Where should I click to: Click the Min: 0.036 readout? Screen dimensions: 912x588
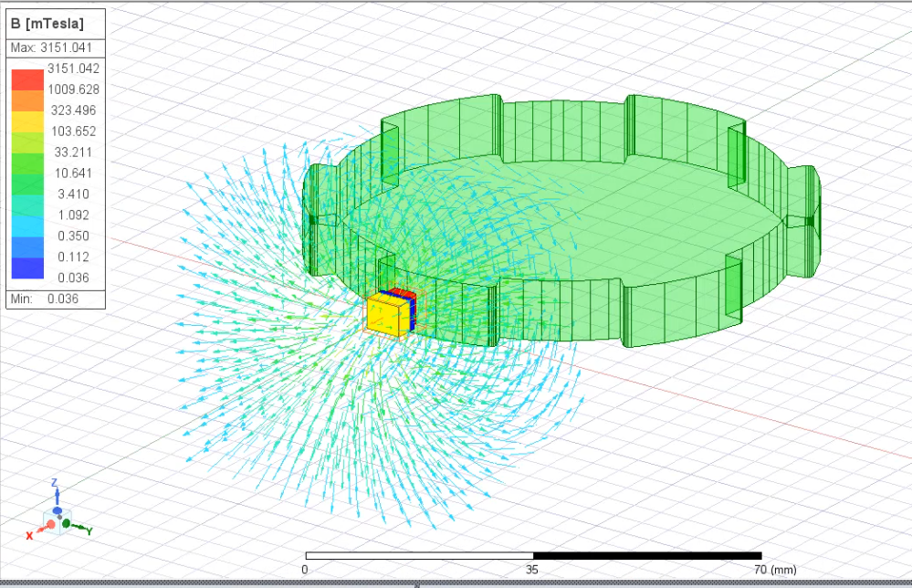pos(44,299)
